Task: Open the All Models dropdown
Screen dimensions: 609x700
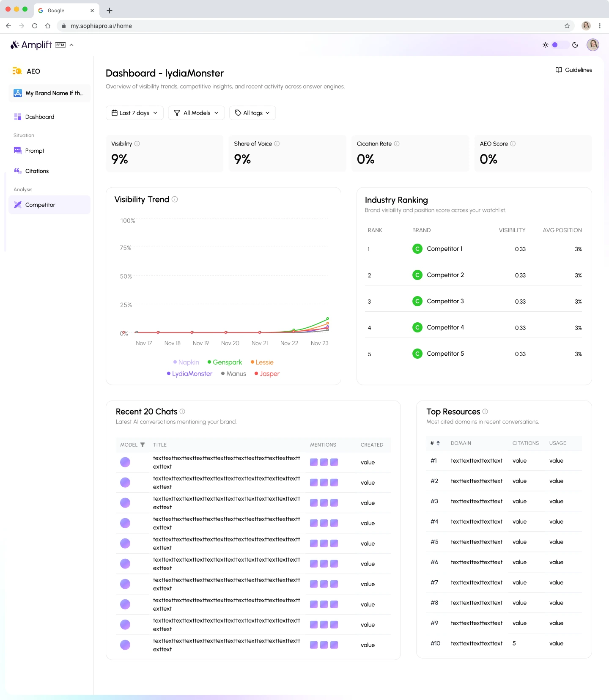Action: [196, 113]
